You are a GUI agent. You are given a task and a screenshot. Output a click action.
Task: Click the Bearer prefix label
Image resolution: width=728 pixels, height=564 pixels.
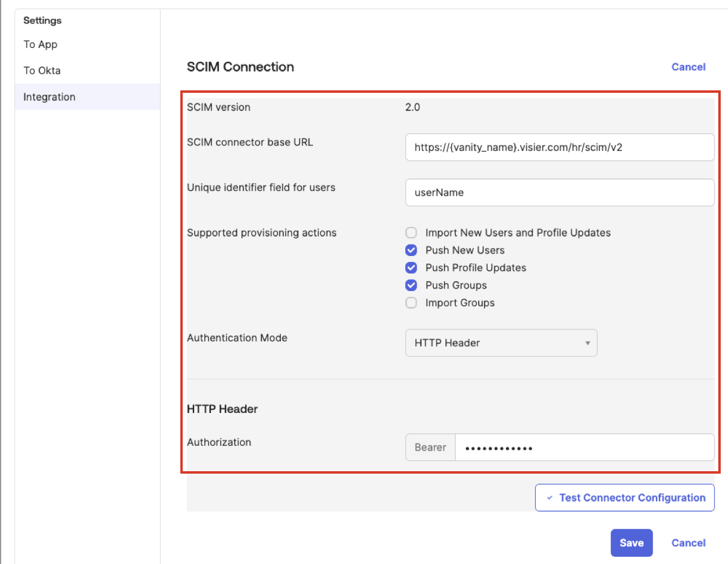tap(430, 447)
